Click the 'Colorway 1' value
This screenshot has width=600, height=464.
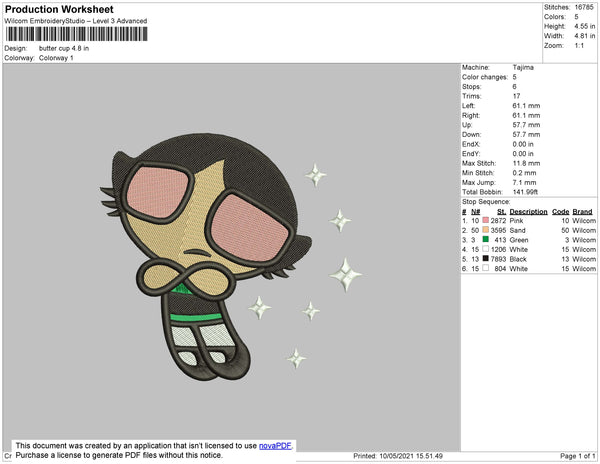coord(56,58)
